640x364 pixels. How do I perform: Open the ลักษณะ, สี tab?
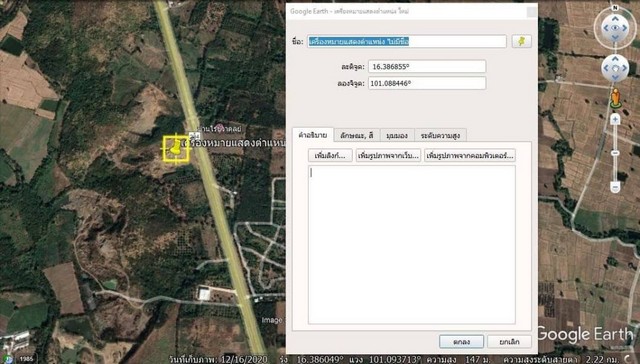pos(357,135)
